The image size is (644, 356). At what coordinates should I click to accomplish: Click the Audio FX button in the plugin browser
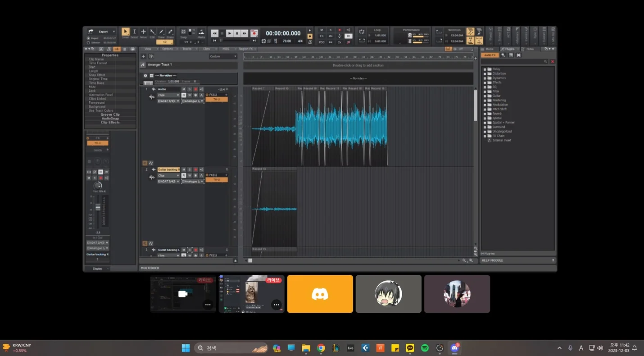490,55
